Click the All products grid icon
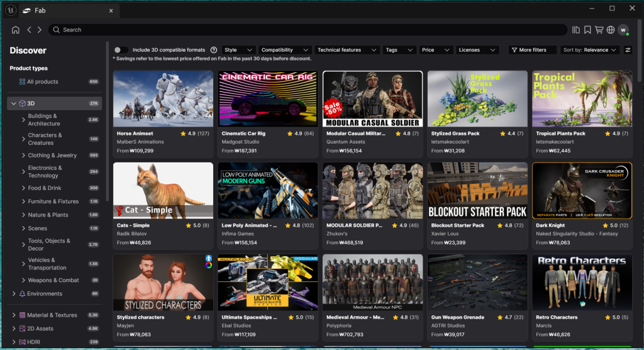 pos(22,81)
